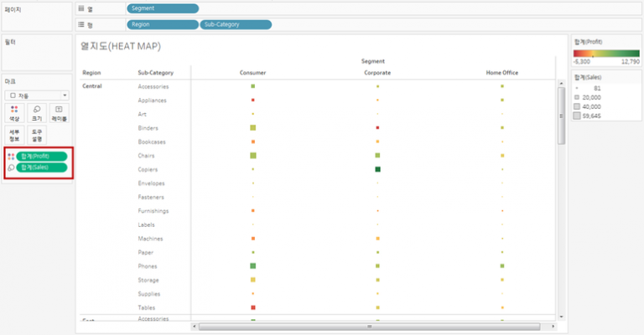The image size is (644, 335).
Task: Click the Size (크기) marks card button
Action: (37, 113)
